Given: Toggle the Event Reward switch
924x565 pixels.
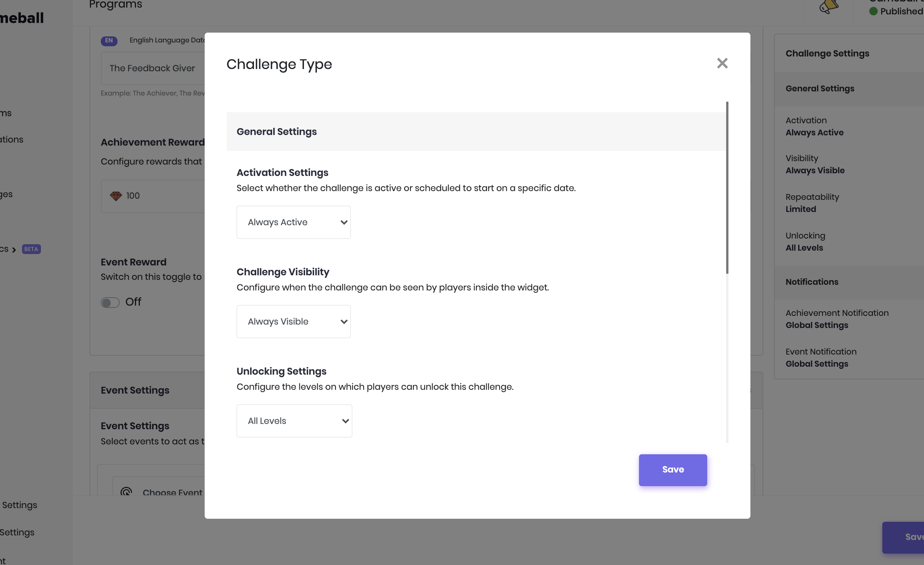Looking at the screenshot, I should (x=110, y=302).
